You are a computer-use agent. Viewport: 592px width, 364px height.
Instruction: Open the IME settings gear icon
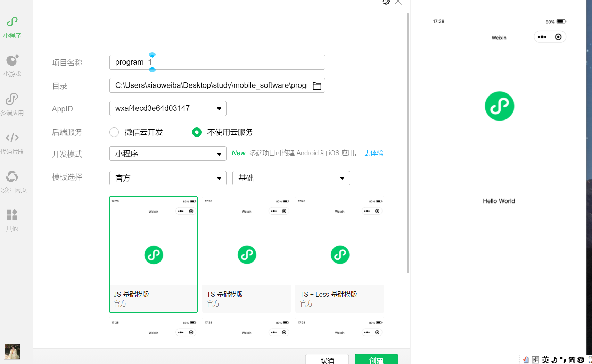click(x=581, y=360)
